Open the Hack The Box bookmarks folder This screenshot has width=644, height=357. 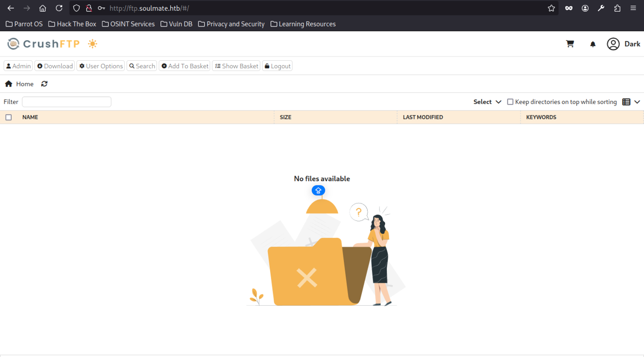[72, 24]
